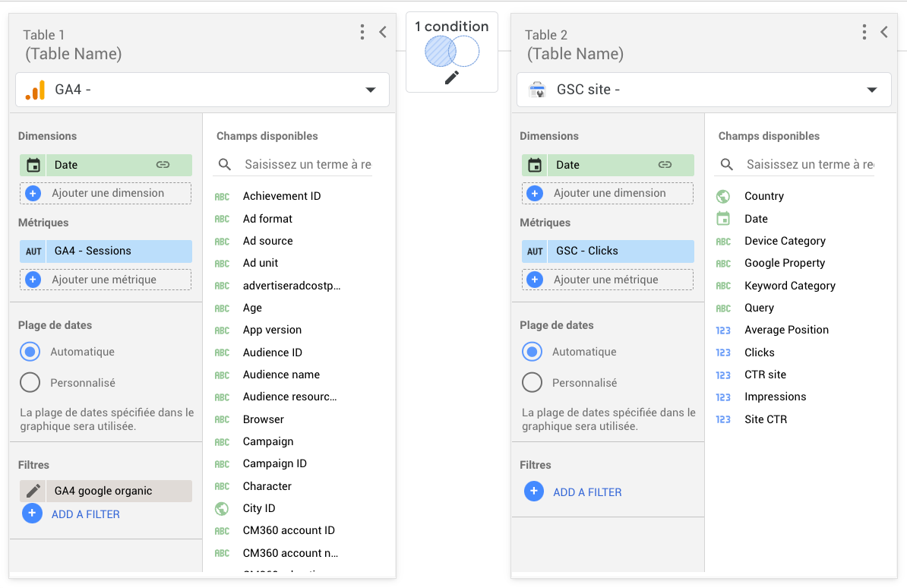The height and width of the screenshot is (588, 907).
Task: Select the GA4 - Sessions metric chip
Action: 106,251
